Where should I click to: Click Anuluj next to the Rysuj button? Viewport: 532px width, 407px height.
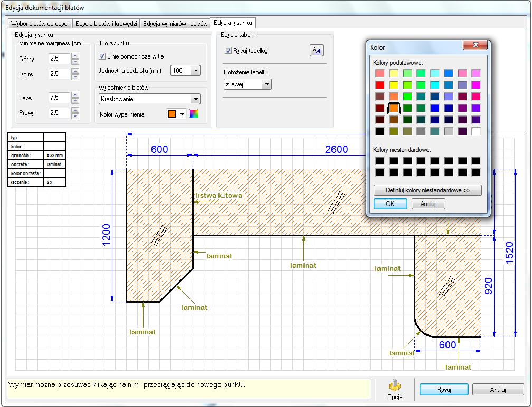pyautogui.click(x=498, y=390)
